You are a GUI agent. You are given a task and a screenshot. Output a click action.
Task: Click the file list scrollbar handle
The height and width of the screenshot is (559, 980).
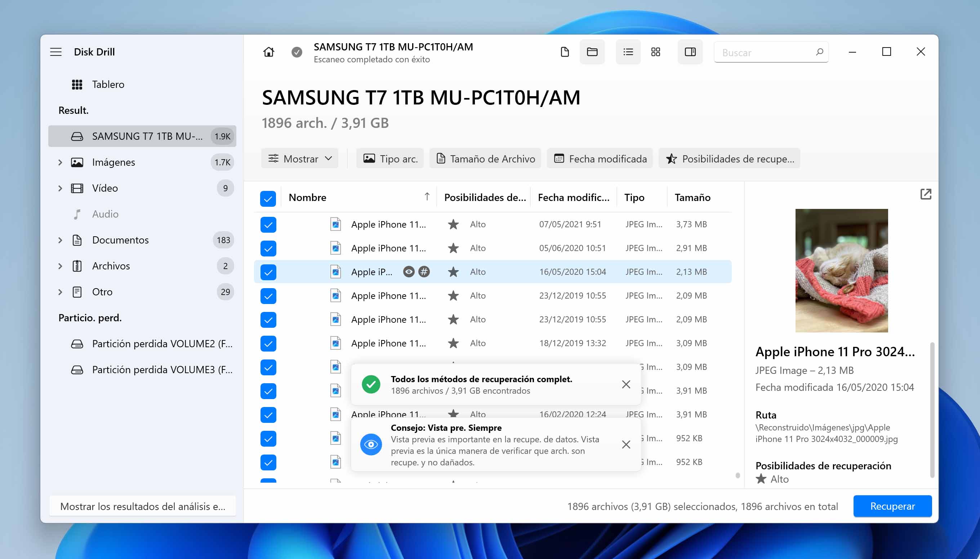737,475
